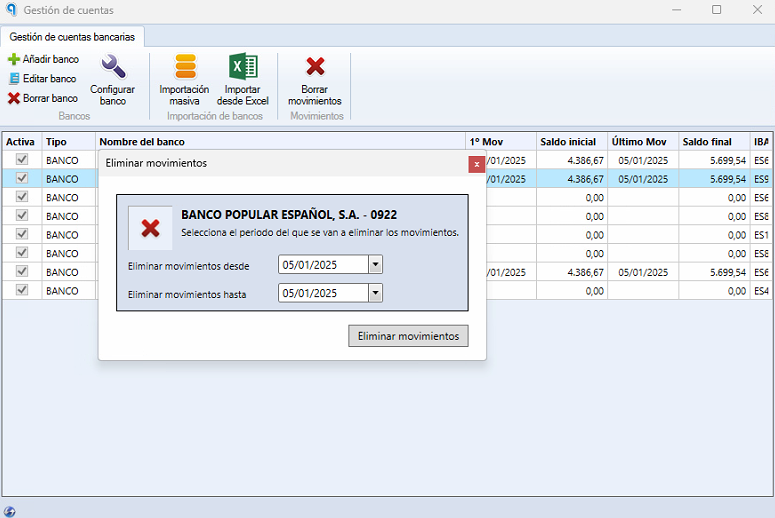This screenshot has width=775, height=518.
Task: Click bank title BANCO POPULAR ESPAÑOL, S.A. - 0922
Action: (x=289, y=215)
